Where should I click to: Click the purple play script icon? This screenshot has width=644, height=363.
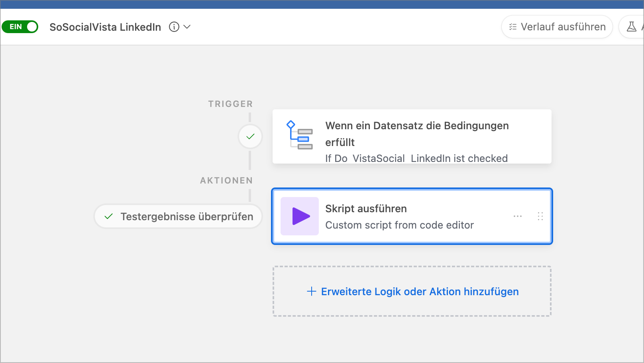point(300,216)
